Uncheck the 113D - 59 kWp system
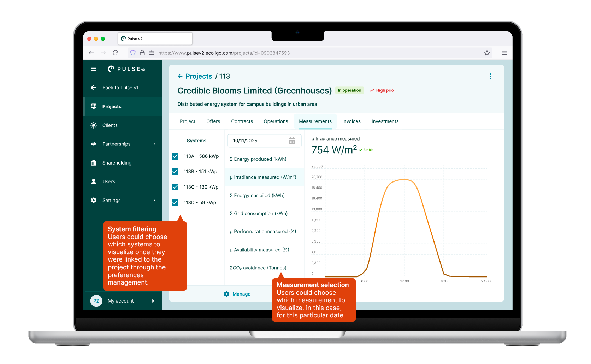The image size is (591, 364). tap(175, 202)
